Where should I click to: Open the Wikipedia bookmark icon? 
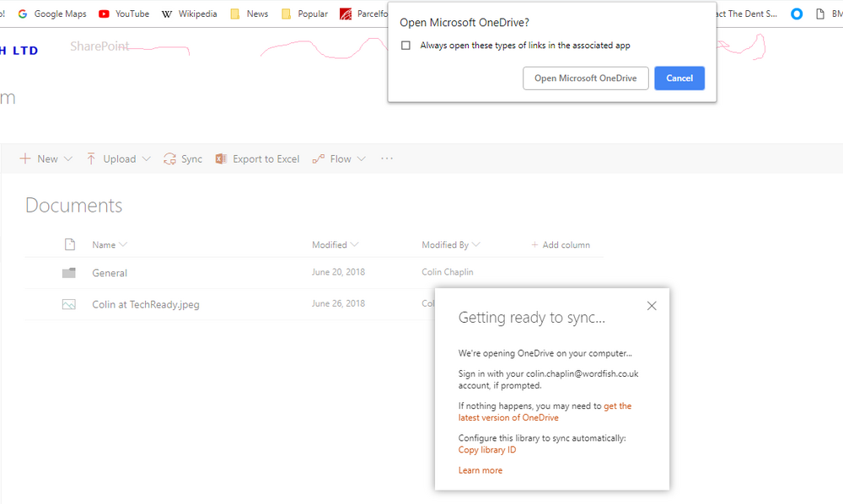pos(167,14)
